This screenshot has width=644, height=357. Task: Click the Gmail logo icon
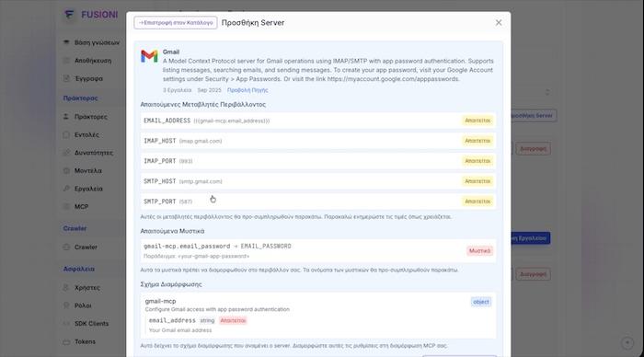[x=149, y=56]
